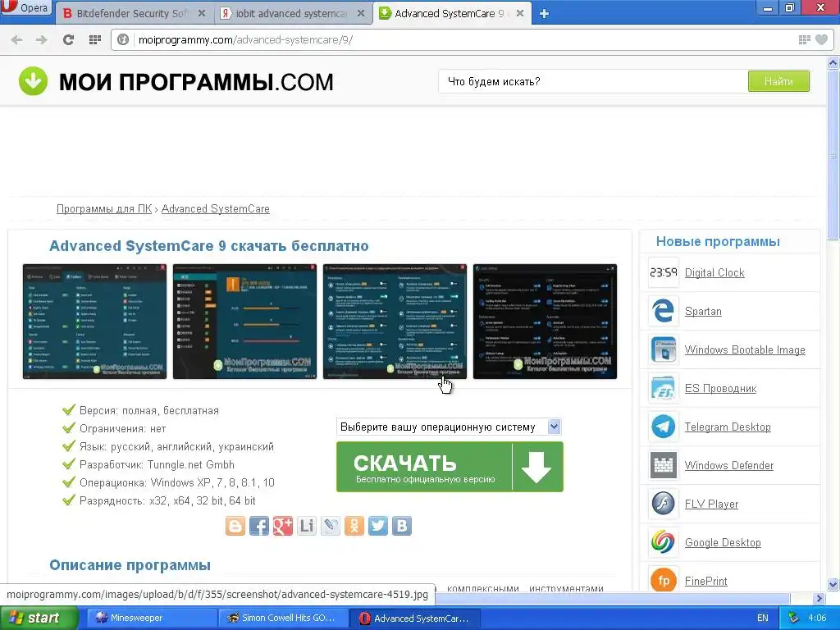Click the horizontal scrollbar right arrow
840x630 pixels.
pyautogui.click(x=819, y=598)
